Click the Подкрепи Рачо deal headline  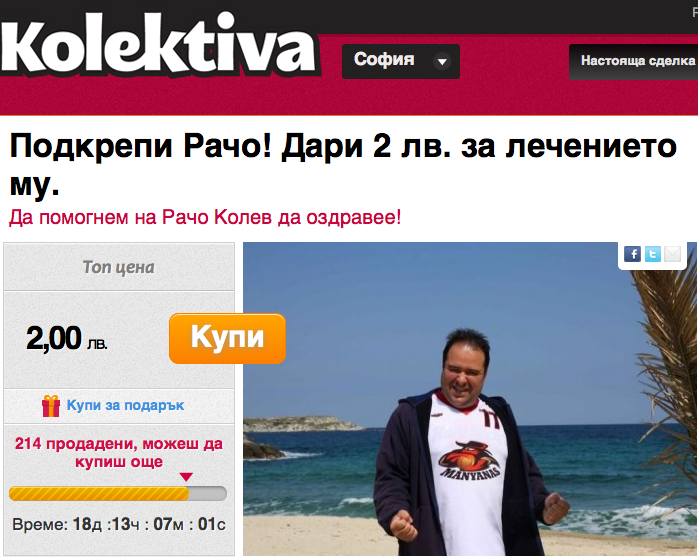[x=343, y=165]
